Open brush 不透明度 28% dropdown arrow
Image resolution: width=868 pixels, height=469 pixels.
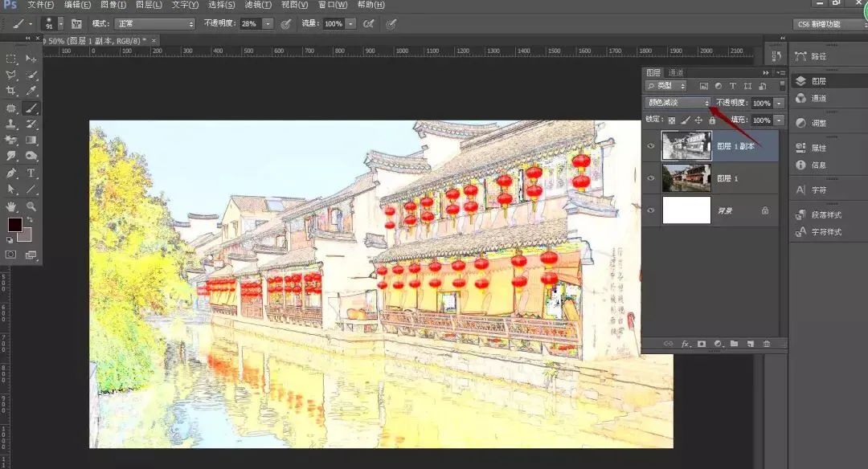[268, 24]
